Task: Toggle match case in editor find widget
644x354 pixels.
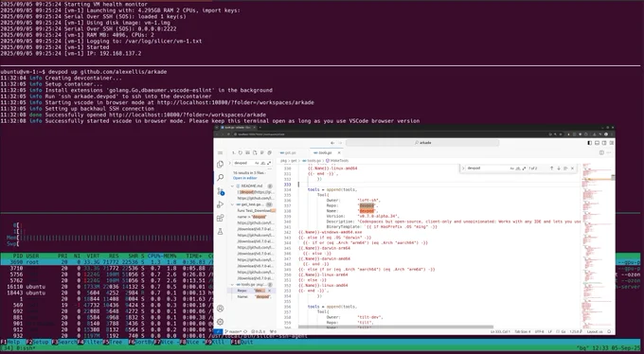Action: [512, 168]
